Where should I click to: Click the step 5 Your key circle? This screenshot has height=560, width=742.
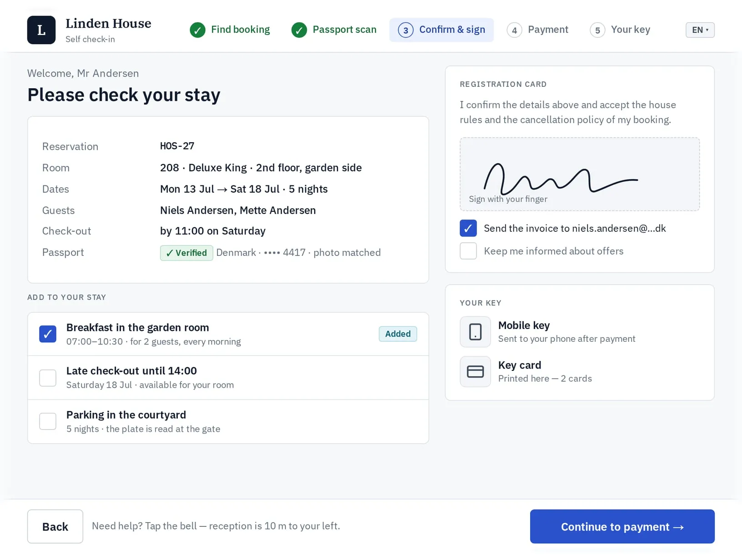(x=597, y=30)
